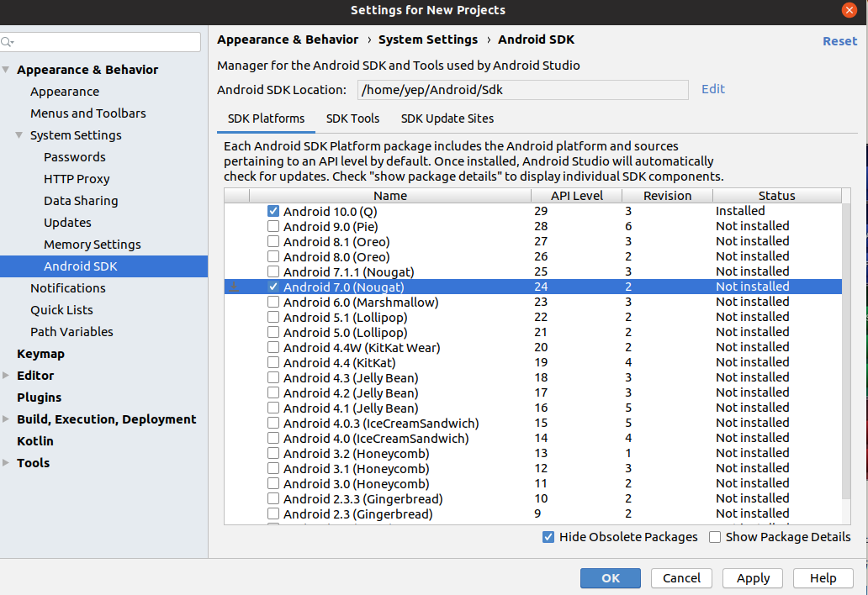The height and width of the screenshot is (595, 868).
Task: Click Installed status of Android 10.0
Action: (x=740, y=211)
